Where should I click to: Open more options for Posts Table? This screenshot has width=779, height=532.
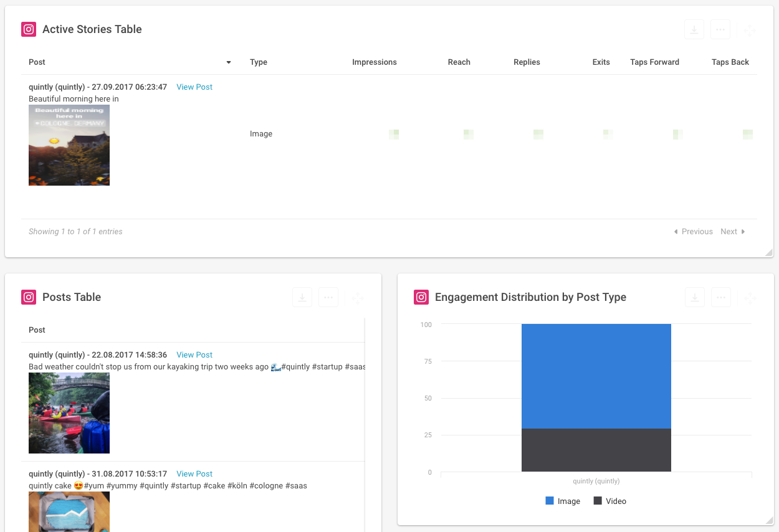(x=328, y=297)
